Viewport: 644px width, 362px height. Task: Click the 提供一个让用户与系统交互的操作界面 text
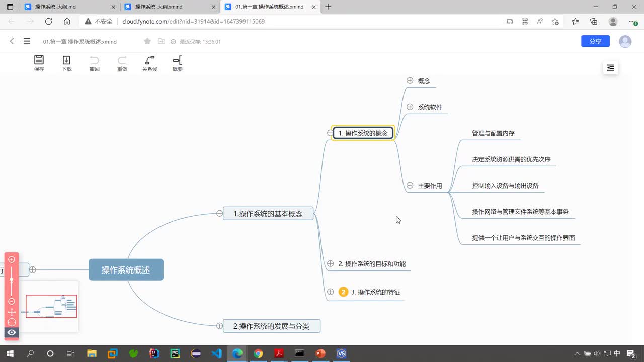[523, 238]
